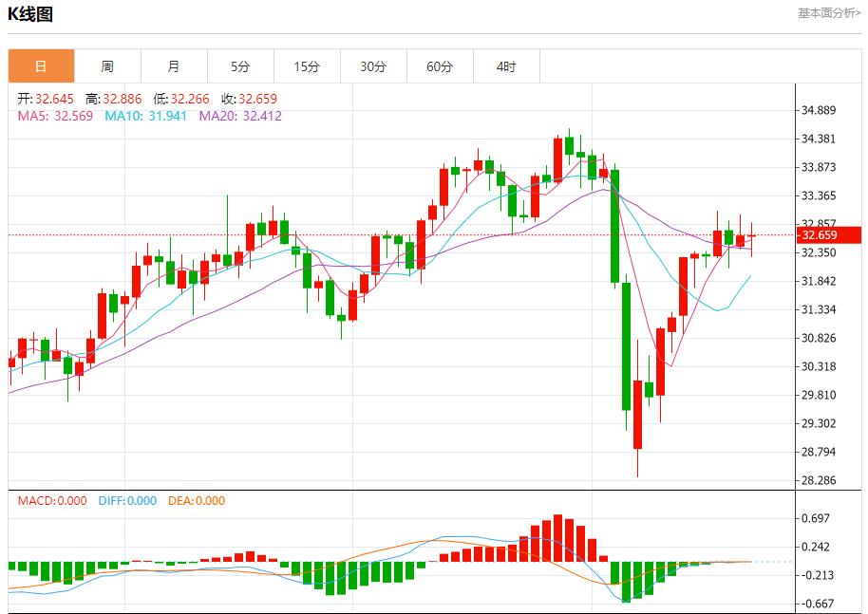The image size is (868, 614).
Task: Click the K线图 title heading
Action: click(31, 14)
